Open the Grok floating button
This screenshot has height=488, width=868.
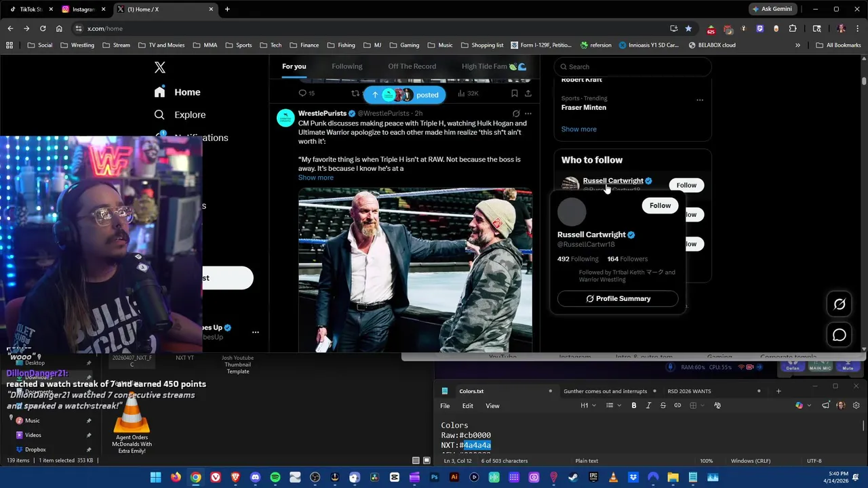[x=840, y=304]
